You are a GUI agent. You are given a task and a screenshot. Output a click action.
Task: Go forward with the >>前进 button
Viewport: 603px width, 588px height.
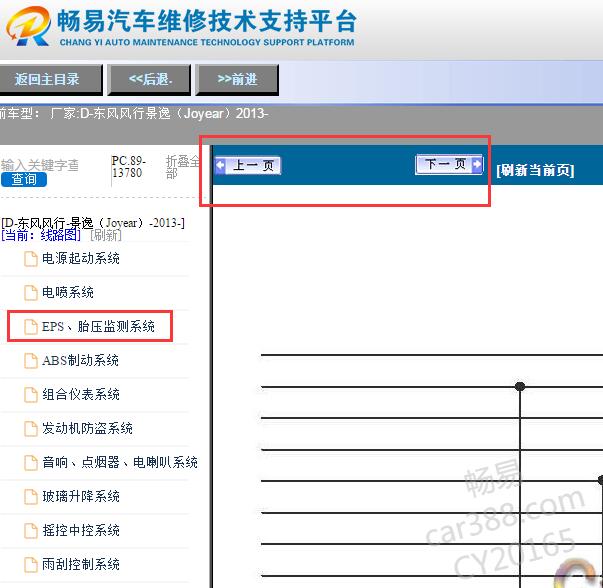tap(237, 80)
